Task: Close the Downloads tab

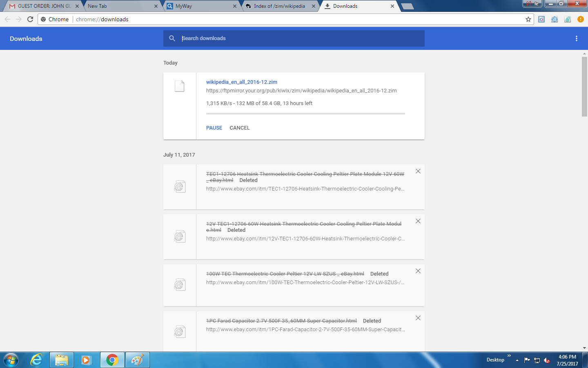Action: tap(392, 6)
